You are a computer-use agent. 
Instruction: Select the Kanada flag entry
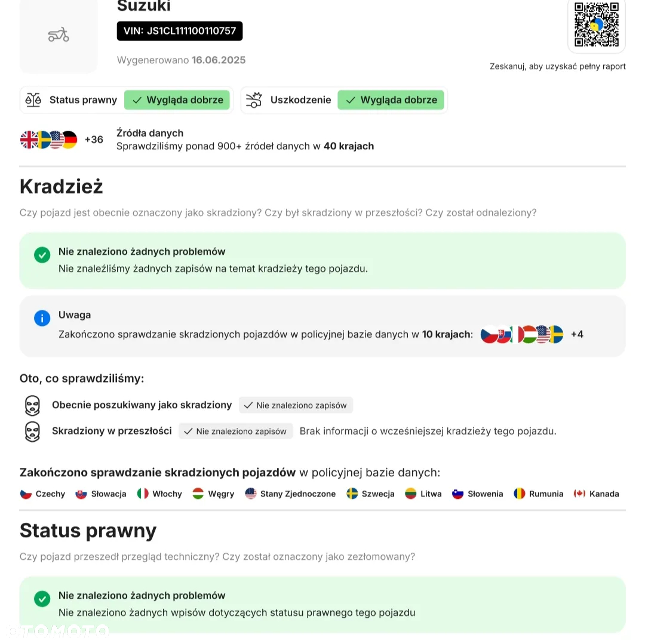[597, 494]
